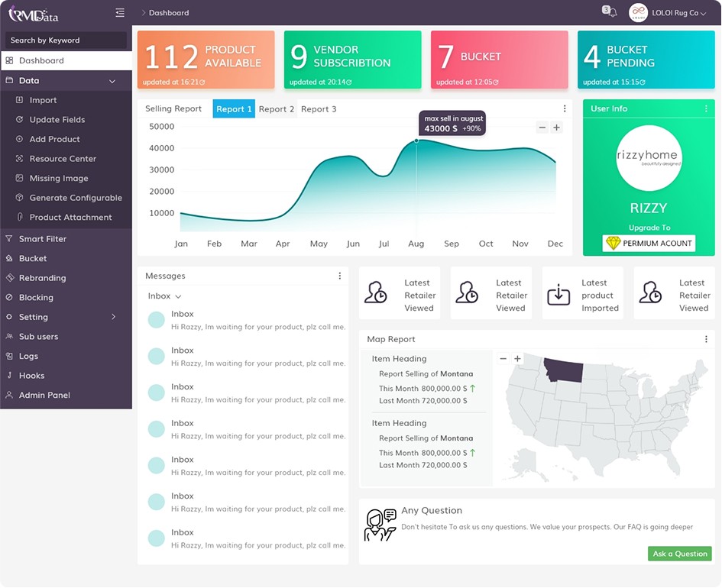Click the Add Product icon

point(19,139)
